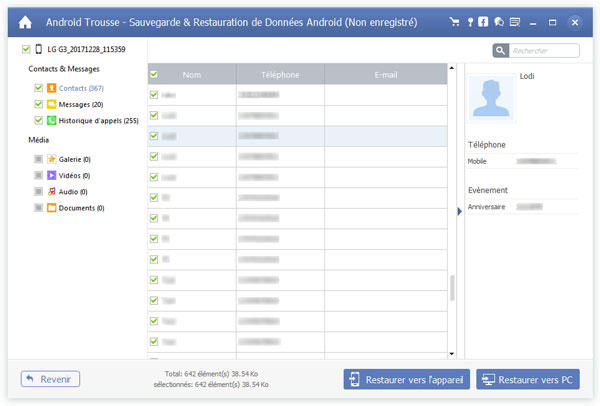Click Restaurer vers PC button
600x406 pixels.
click(528, 379)
